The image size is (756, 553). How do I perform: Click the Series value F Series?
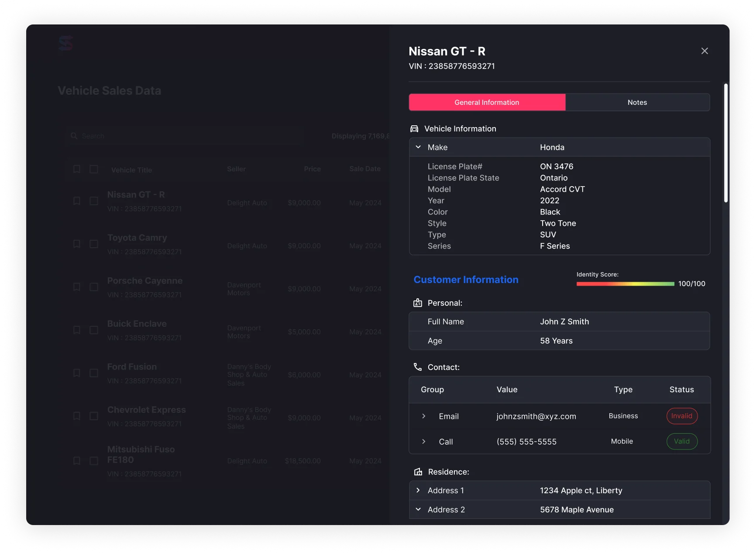tap(555, 246)
